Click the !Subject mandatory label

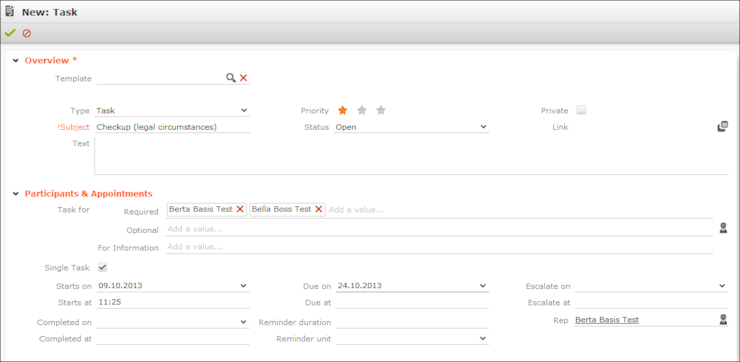pos(73,127)
